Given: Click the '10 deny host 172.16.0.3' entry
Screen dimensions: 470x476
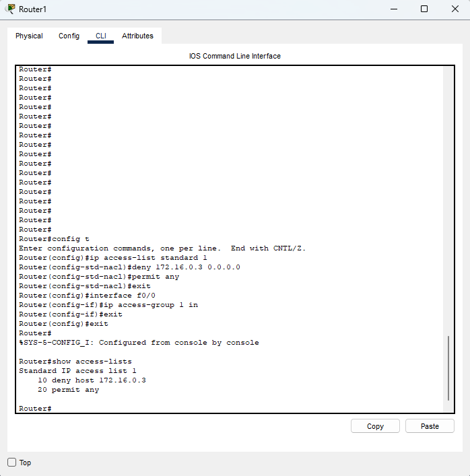Looking at the screenshot, I should 92,380.
